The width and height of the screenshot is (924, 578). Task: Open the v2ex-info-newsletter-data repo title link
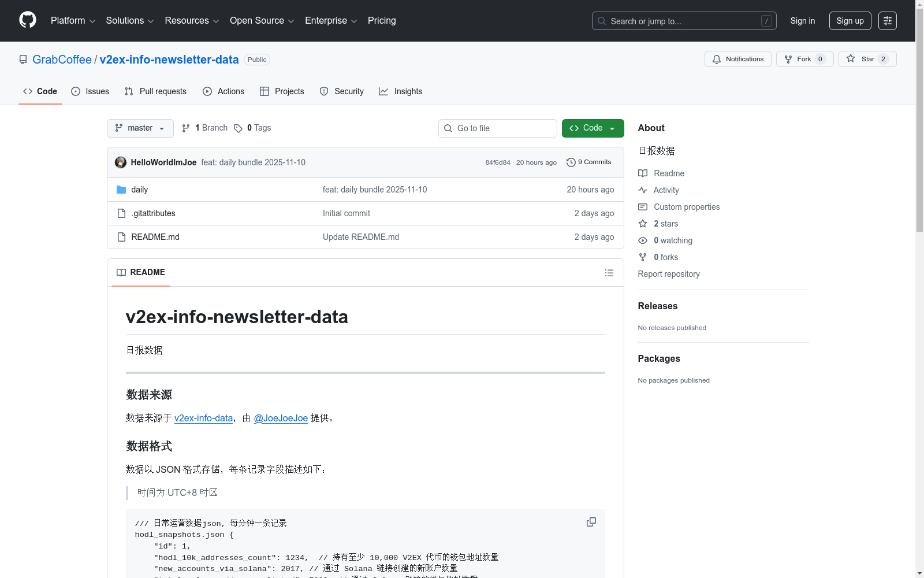pyautogui.click(x=169, y=60)
